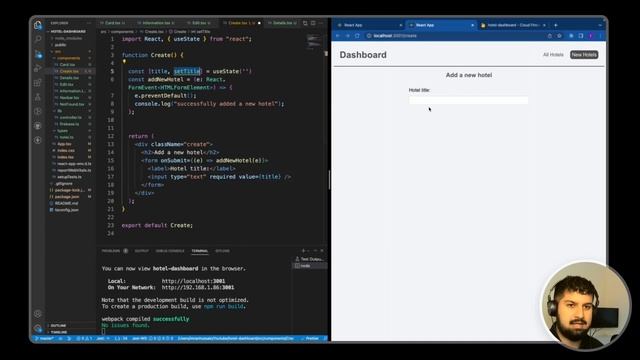Viewport: 640px width, 360px height.
Task: Open a new browser tab with the plus
Action: click(x=556, y=25)
